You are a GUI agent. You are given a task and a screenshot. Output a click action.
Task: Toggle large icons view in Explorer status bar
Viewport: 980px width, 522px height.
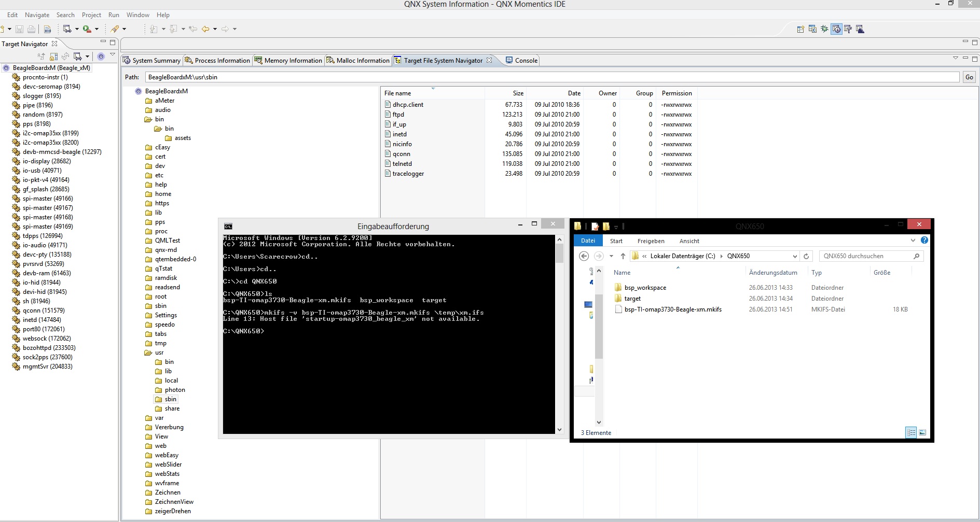point(922,432)
